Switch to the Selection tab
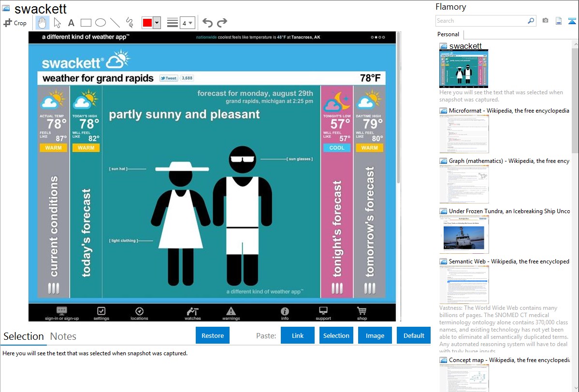 24,336
